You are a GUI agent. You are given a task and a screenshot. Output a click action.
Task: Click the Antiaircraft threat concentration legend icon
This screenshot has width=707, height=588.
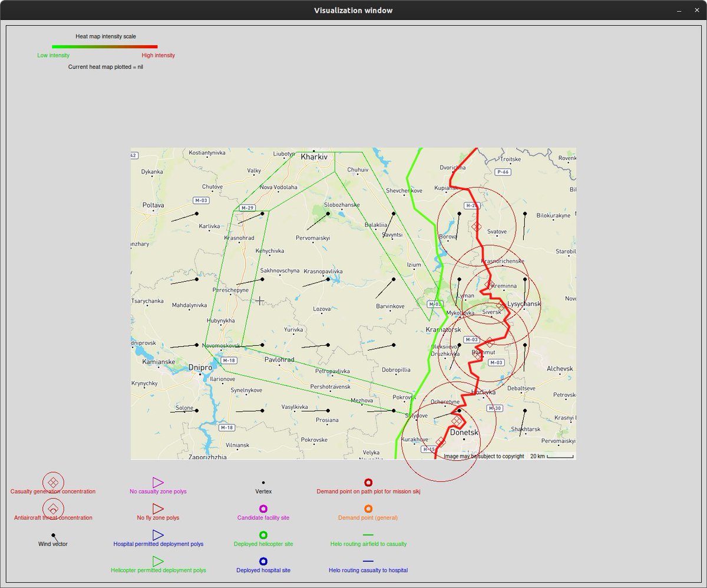[53, 508]
